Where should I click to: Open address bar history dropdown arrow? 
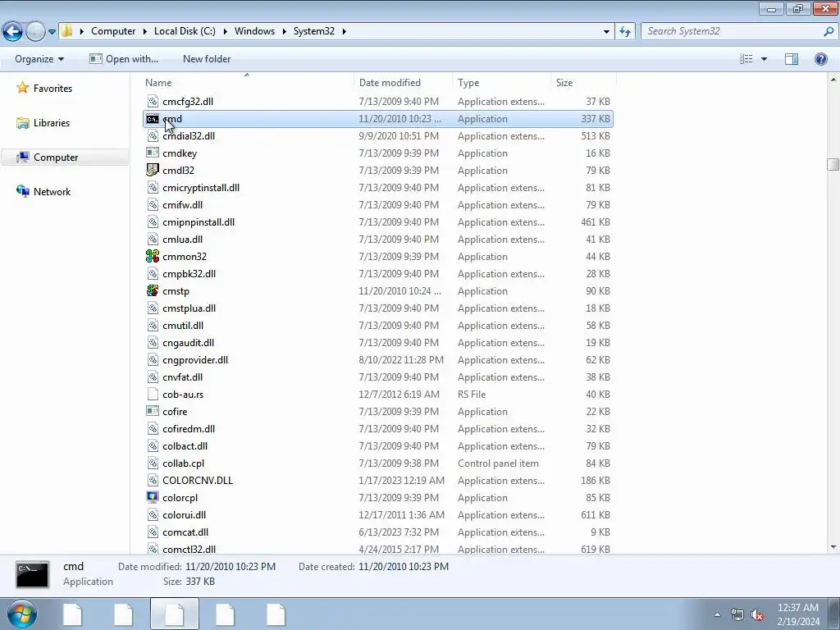point(606,31)
